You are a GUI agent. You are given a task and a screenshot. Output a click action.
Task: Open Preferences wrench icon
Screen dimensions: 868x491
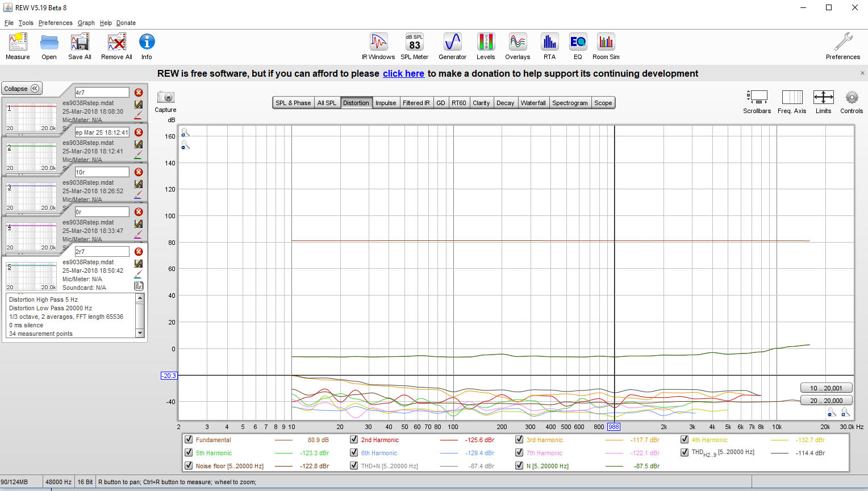tap(843, 42)
